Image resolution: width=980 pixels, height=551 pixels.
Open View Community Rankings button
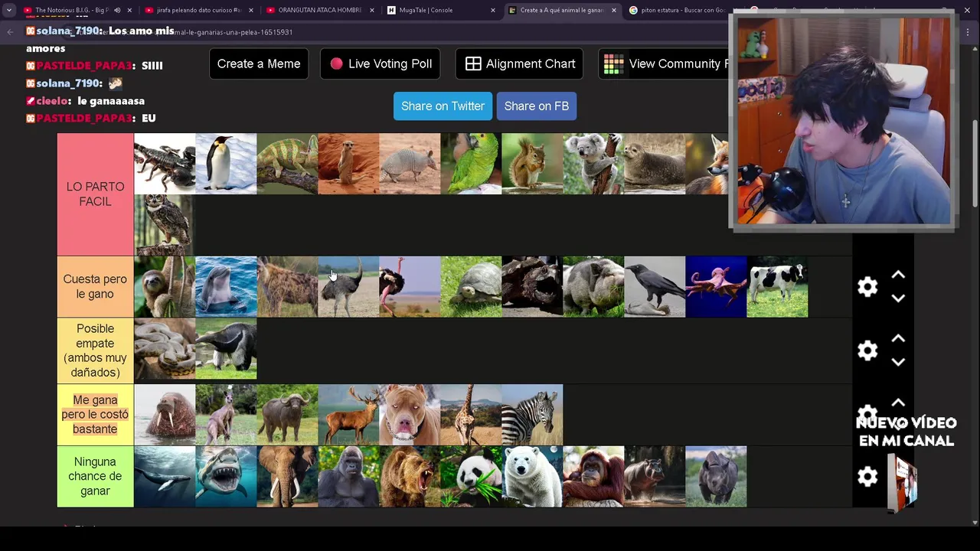click(x=665, y=64)
